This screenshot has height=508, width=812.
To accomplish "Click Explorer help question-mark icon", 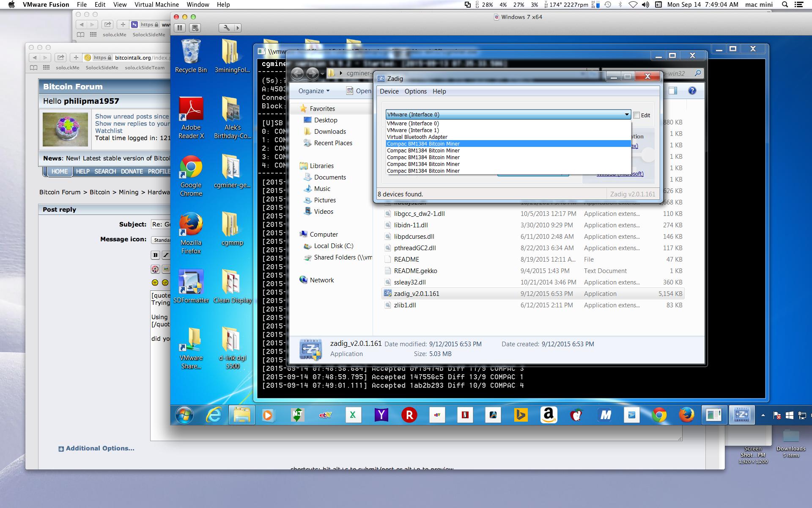I will click(692, 91).
